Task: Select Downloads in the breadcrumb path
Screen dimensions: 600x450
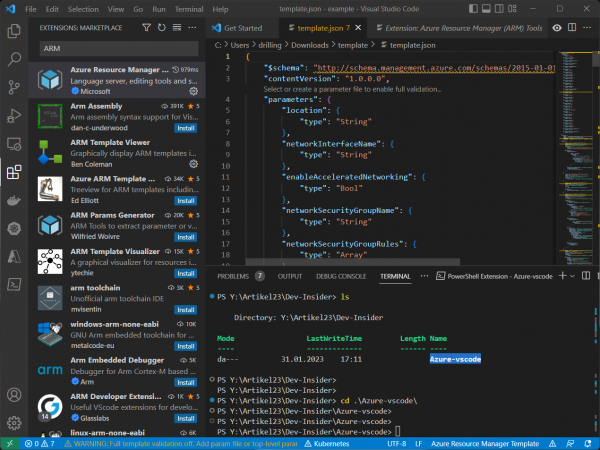Action: (310, 45)
